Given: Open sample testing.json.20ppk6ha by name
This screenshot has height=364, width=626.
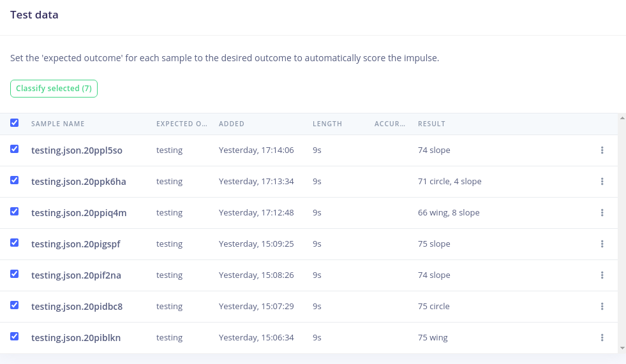Looking at the screenshot, I should coord(78,182).
